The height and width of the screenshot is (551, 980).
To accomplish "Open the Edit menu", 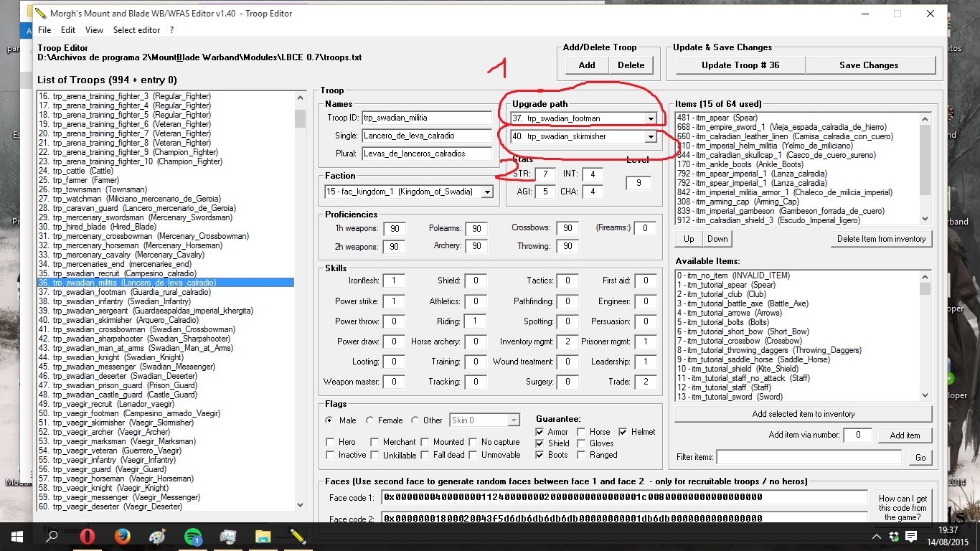I will pos(68,30).
